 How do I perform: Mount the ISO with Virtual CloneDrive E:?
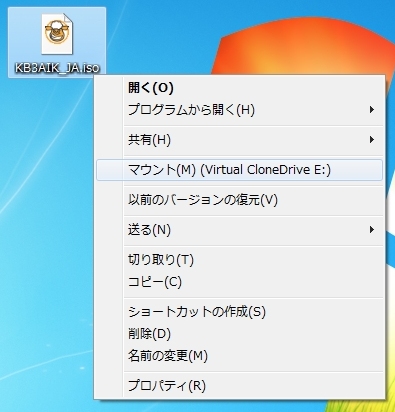pyautogui.click(x=239, y=170)
